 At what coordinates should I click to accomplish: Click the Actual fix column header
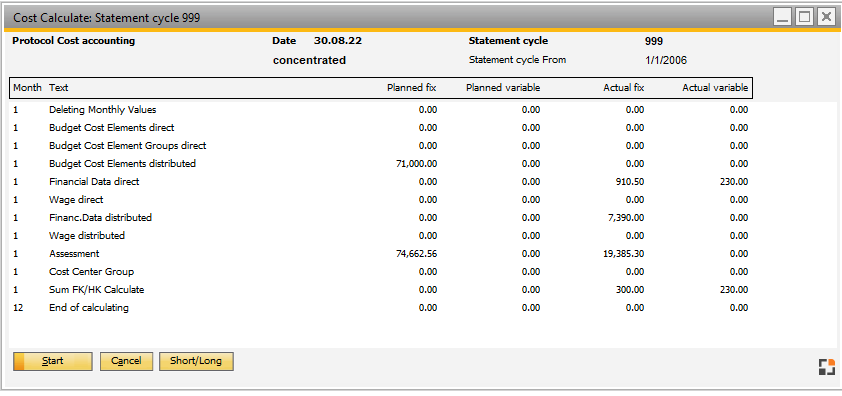pos(623,88)
